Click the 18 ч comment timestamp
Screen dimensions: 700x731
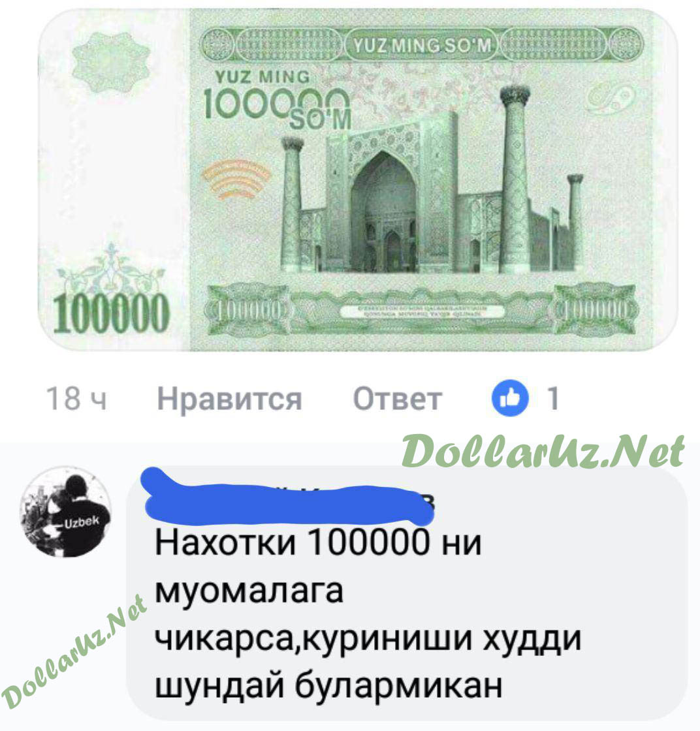pyautogui.click(x=77, y=399)
